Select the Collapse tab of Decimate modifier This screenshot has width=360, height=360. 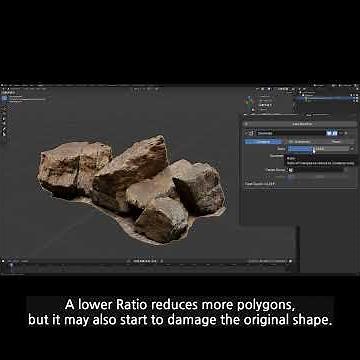coord(263,141)
